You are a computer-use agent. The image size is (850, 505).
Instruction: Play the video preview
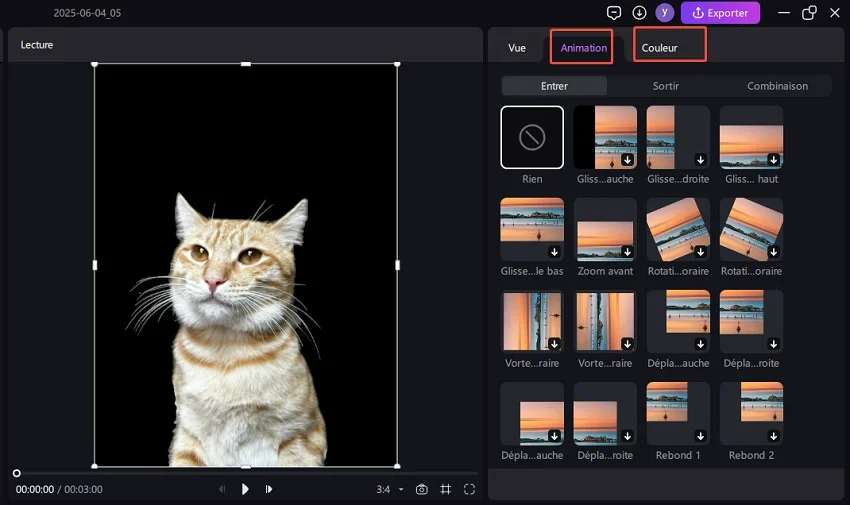(245, 489)
